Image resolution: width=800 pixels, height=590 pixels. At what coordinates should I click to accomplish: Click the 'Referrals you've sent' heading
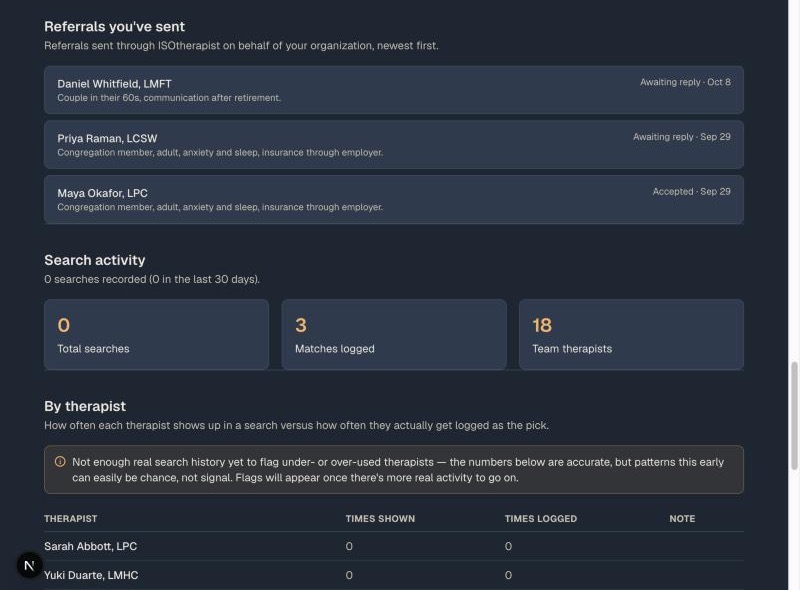(114, 27)
